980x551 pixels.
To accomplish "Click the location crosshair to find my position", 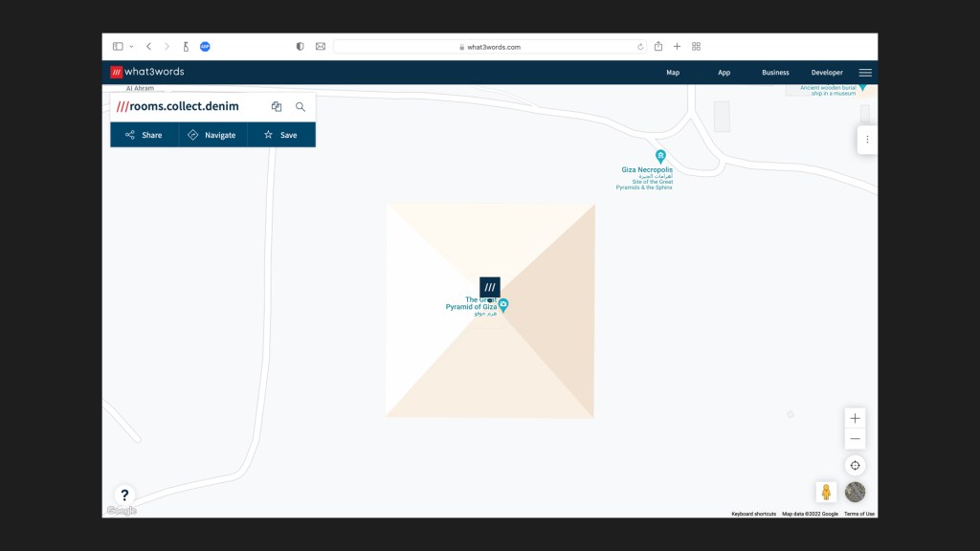I will coord(855,465).
